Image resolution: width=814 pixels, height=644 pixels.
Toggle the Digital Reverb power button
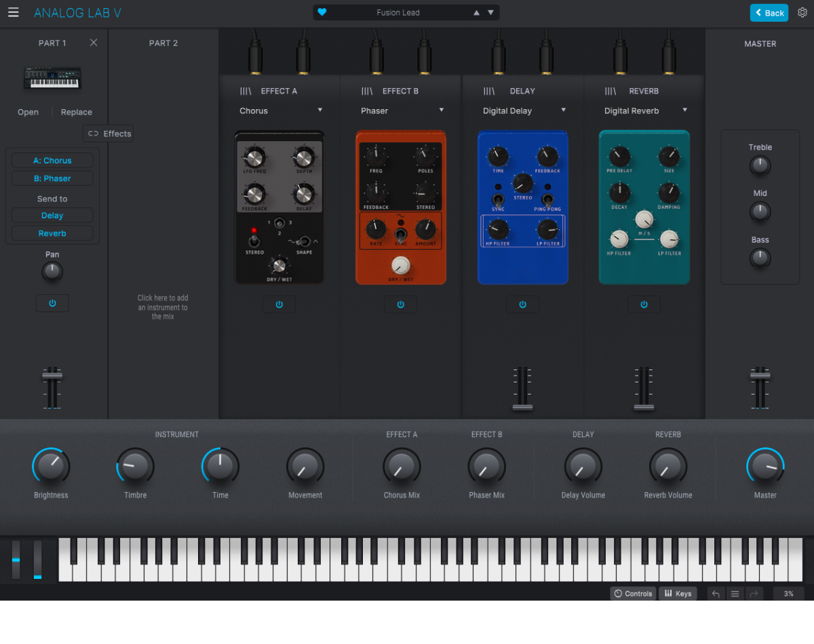pos(644,304)
